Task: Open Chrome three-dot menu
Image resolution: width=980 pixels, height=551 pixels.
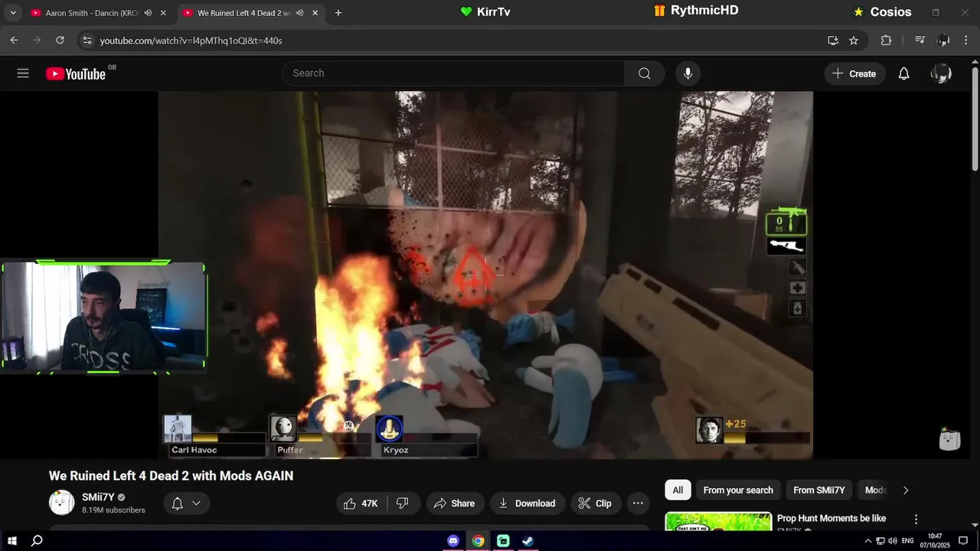Action: [x=965, y=41]
